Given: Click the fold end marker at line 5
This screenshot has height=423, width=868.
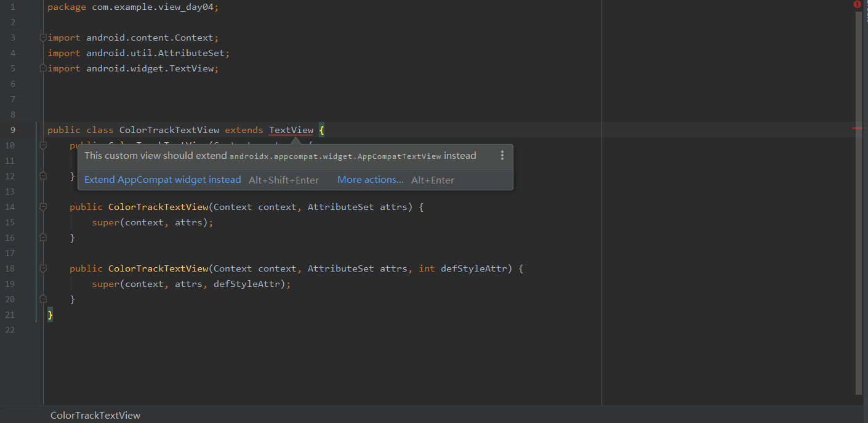Looking at the screenshot, I should tap(43, 68).
